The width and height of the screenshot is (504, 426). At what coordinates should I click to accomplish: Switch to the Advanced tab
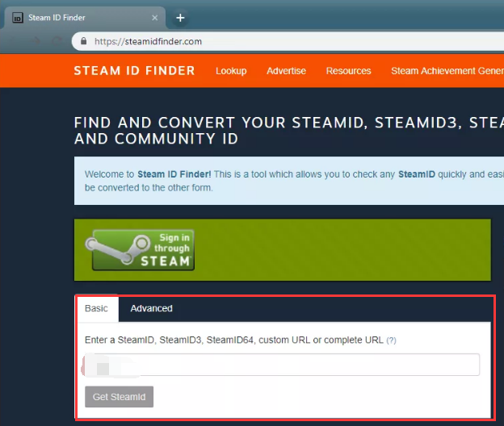point(151,308)
